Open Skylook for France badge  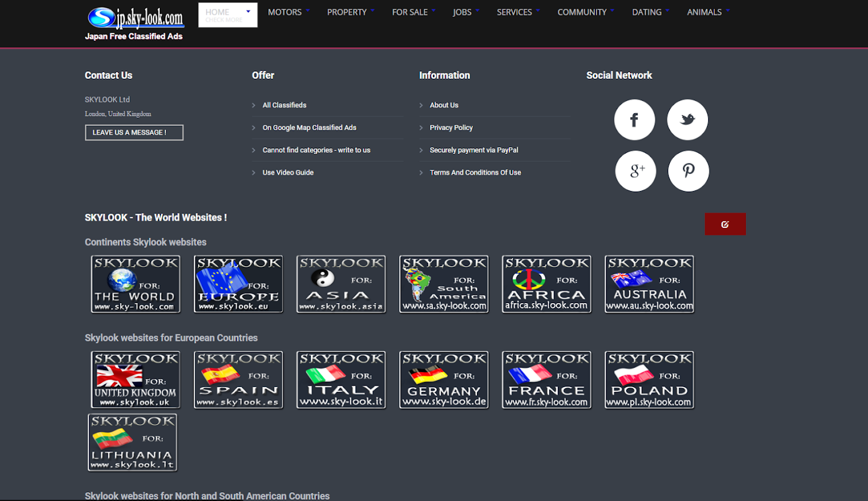coord(546,380)
